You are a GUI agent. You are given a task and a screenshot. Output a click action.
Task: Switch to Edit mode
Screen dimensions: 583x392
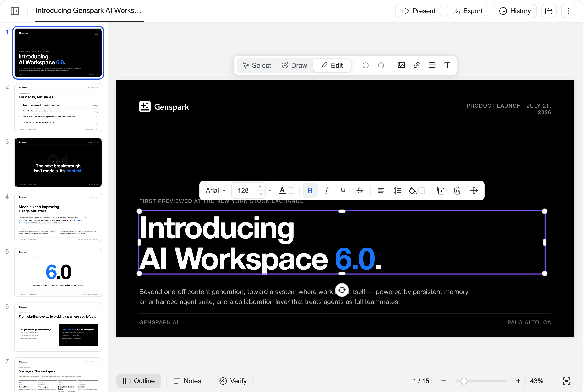point(332,65)
